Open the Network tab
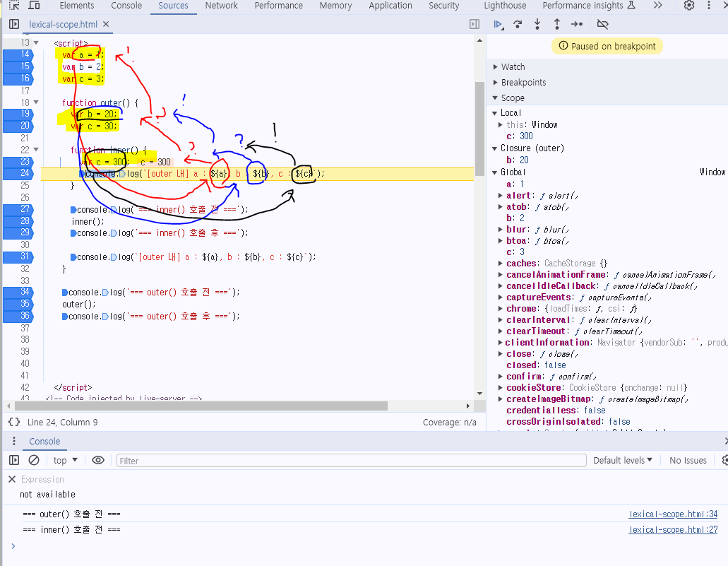728x566 pixels. tap(222, 6)
